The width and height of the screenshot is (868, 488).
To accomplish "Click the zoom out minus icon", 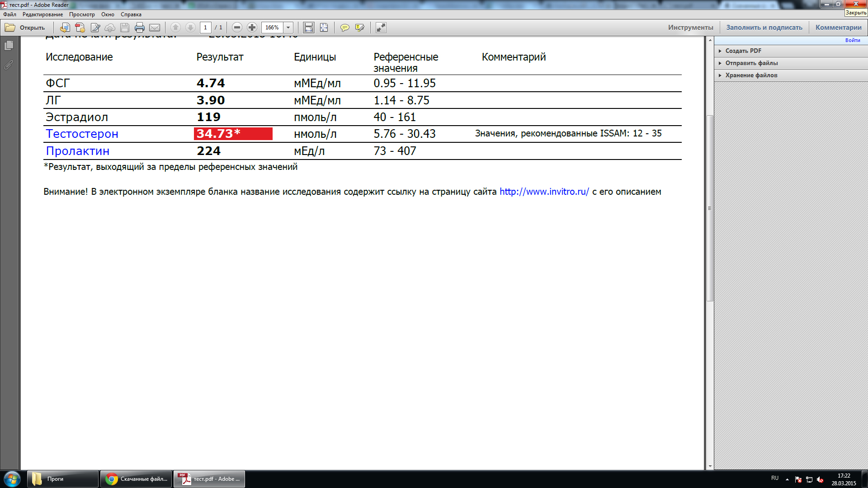I will 237,28.
